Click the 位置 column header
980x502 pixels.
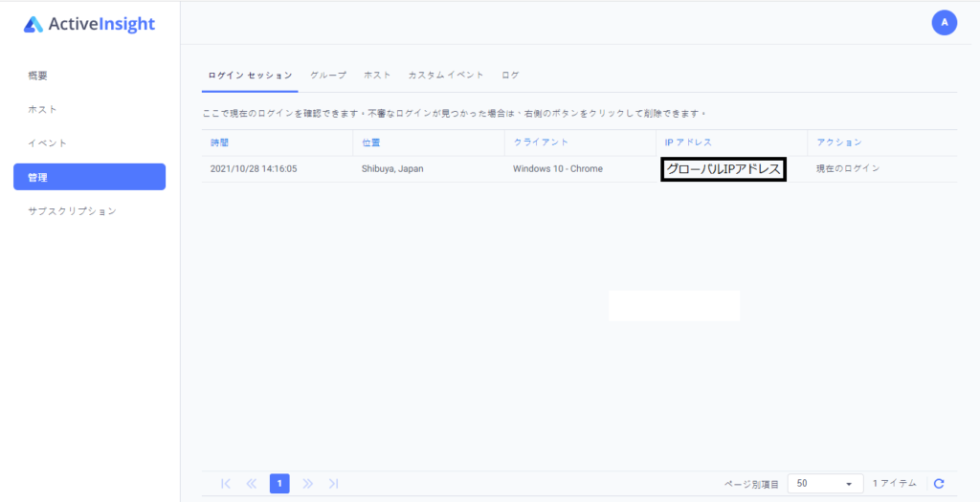[371, 142]
